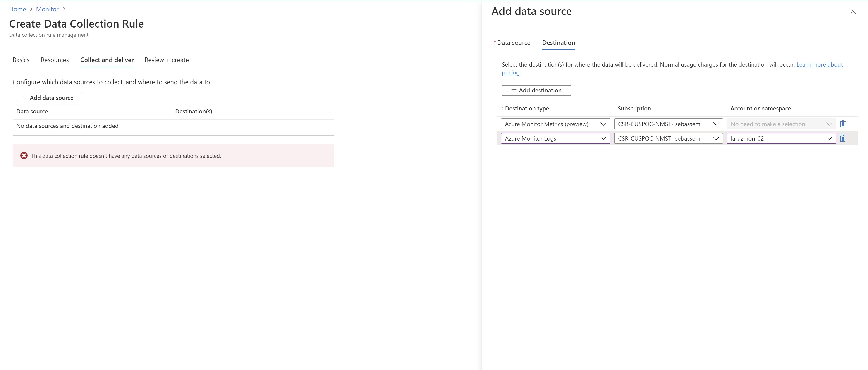Select the Destination tab
This screenshot has width=868, height=370.
pos(558,43)
